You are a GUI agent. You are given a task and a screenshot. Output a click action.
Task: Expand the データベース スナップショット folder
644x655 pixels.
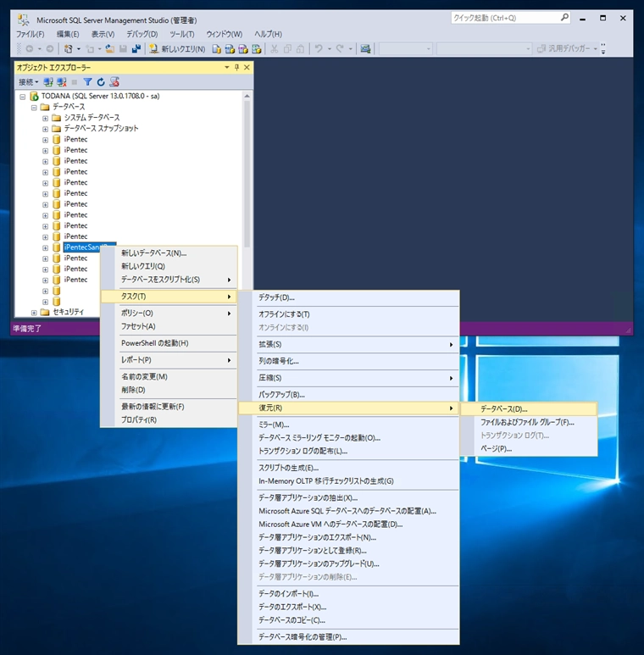tap(45, 129)
